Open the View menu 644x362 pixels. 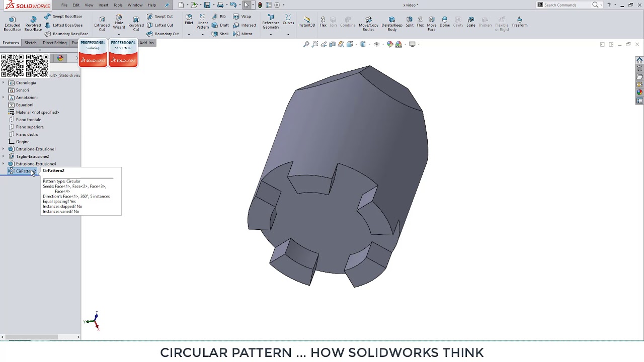89,5
